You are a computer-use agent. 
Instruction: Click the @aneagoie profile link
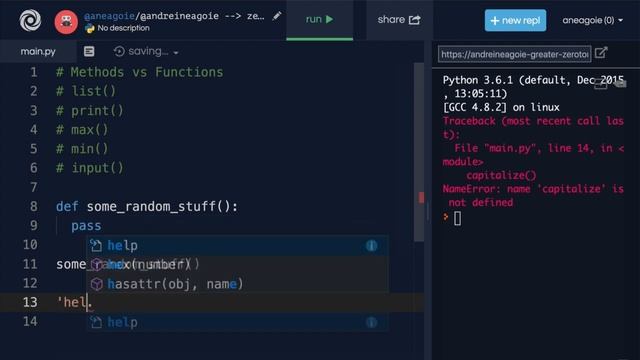(x=109, y=16)
